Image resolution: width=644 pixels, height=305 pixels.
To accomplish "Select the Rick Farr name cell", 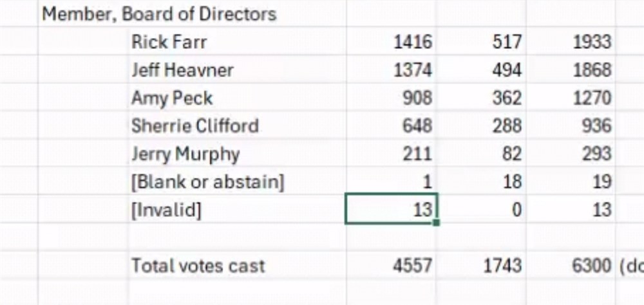I will (238, 42).
